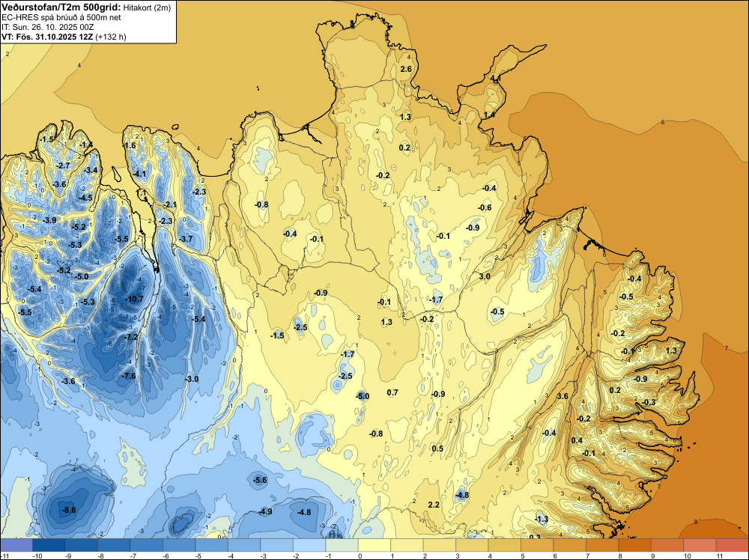Click the -4.9 temperature value on map
The image size is (749, 560).
[x=265, y=512]
